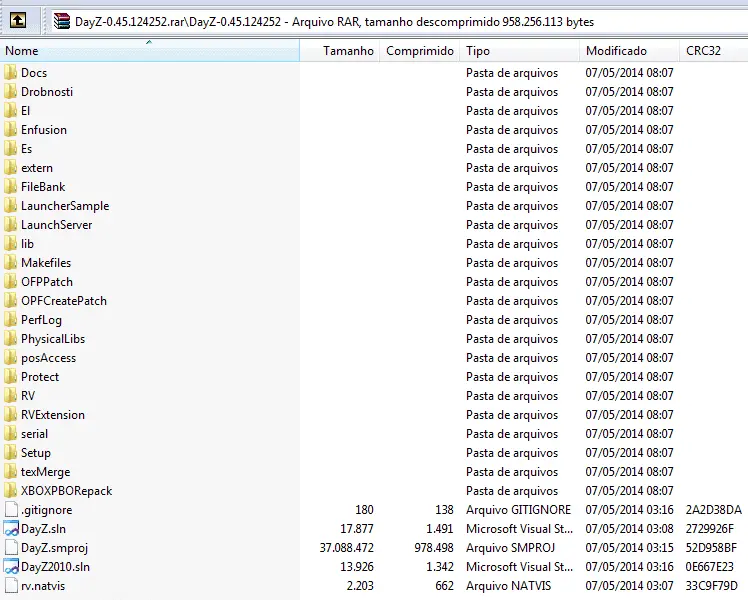The image size is (748, 600).
Task: Sort list by Nome column header
Action: [x=150, y=51]
